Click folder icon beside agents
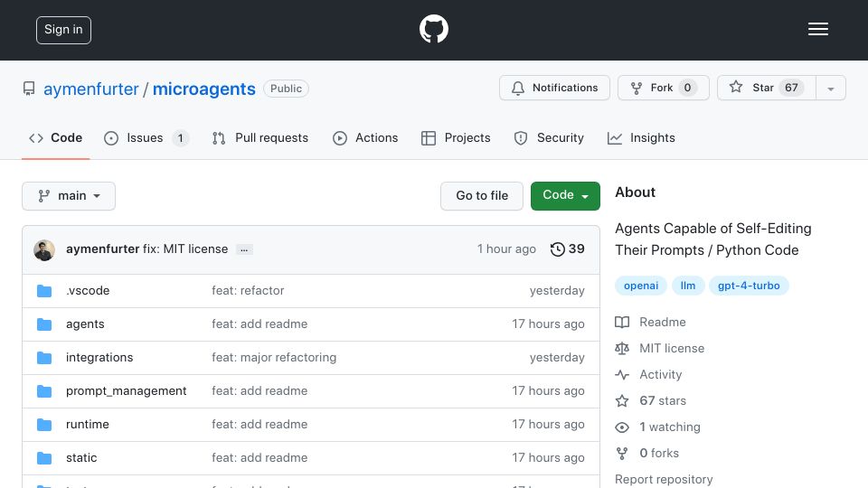The height and width of the screenshot is (488, 868). coord(44,324)
